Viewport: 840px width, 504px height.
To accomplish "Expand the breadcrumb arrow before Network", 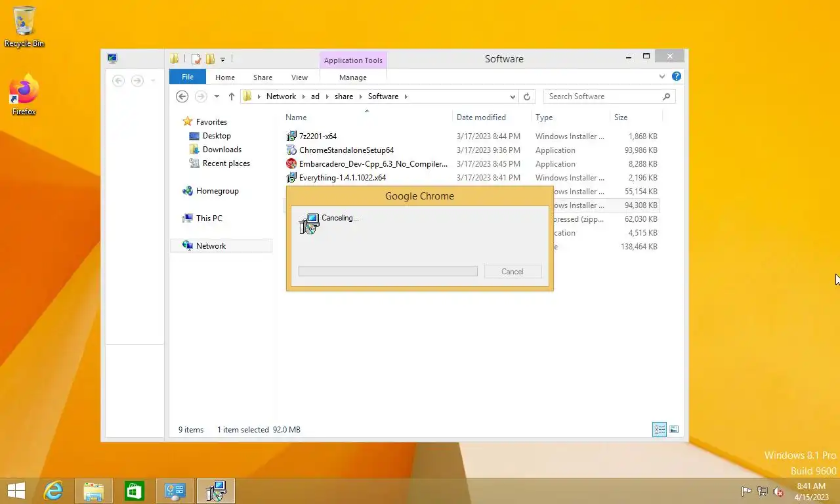I will point(259,96).
